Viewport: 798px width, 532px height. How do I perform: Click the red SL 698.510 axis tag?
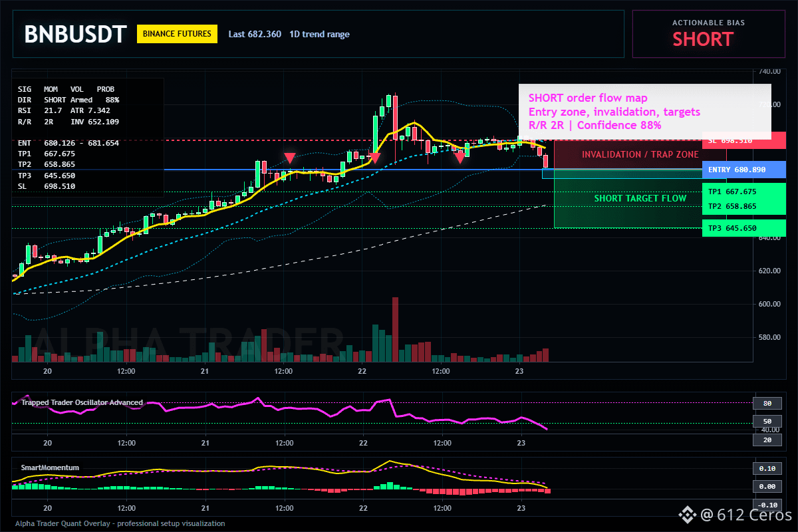pos(744,140)
